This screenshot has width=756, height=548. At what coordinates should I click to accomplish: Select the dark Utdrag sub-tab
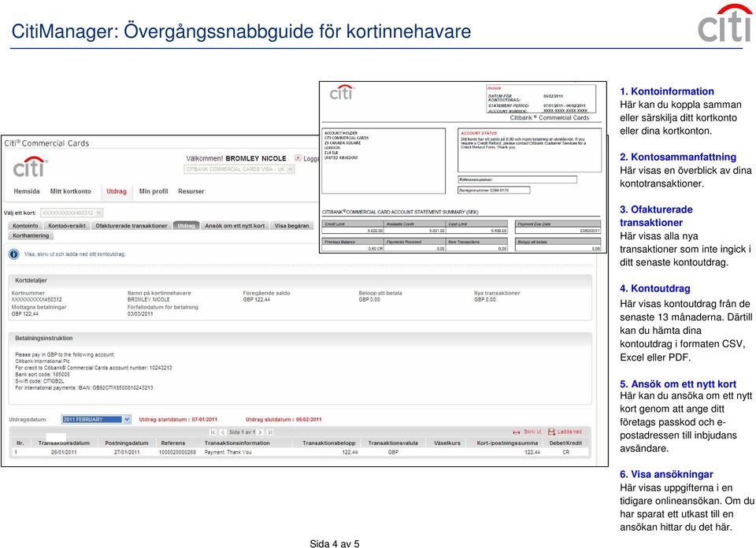click(186, 225)
